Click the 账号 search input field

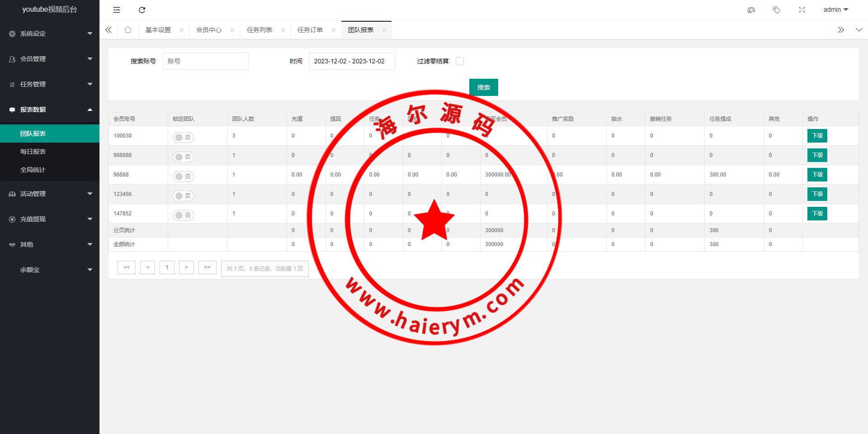click(206, 61)
